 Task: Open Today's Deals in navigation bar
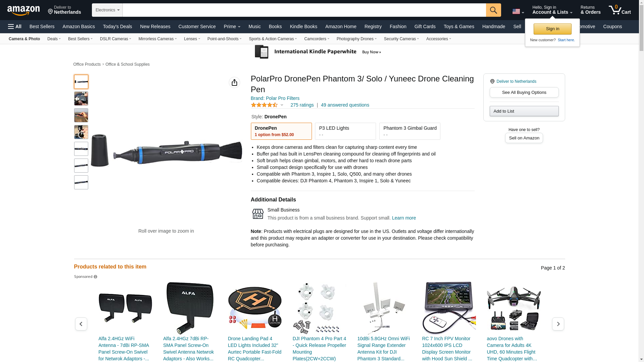pyautogui.click(x=117, y=26)
